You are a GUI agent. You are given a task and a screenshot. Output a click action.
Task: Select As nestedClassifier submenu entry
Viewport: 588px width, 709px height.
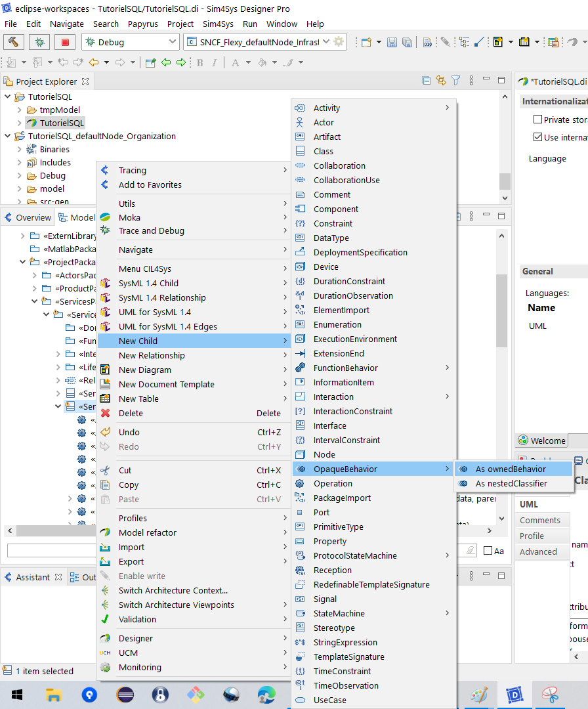point(513,483)
